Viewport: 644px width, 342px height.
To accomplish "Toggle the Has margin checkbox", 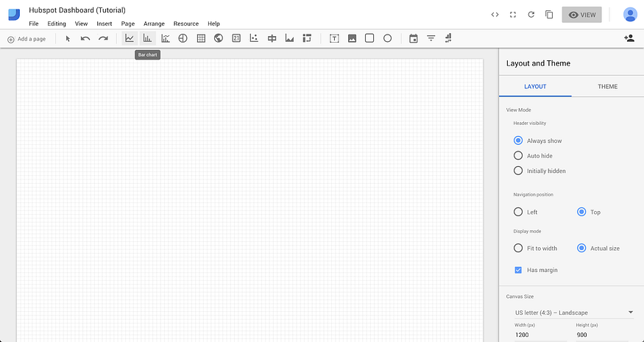I will tap(518, 270).
